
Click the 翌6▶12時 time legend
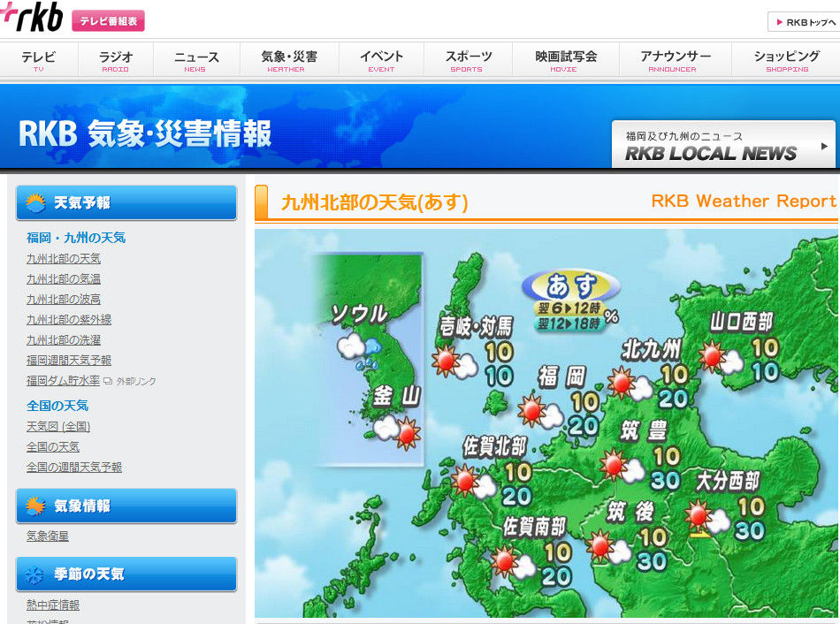pos(569,308)
